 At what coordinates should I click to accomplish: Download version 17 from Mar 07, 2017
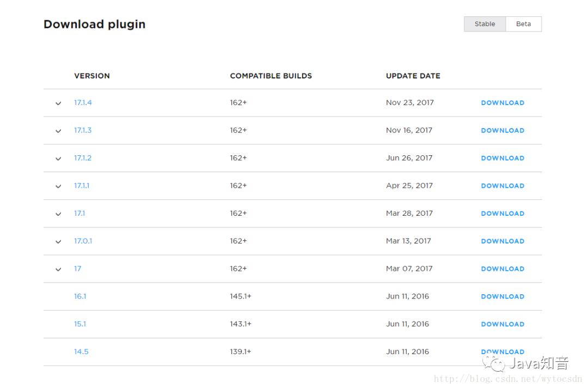(x=503, y=269)
